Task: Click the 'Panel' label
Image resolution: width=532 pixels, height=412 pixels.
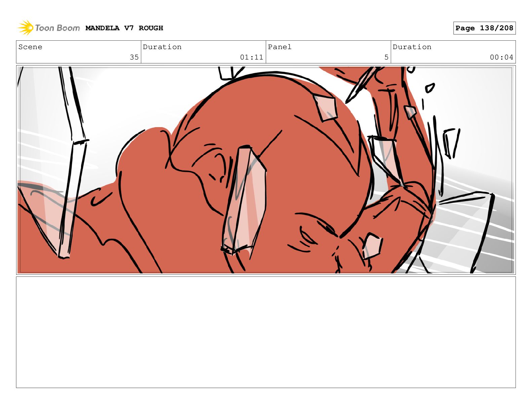Action: point(280,47)
